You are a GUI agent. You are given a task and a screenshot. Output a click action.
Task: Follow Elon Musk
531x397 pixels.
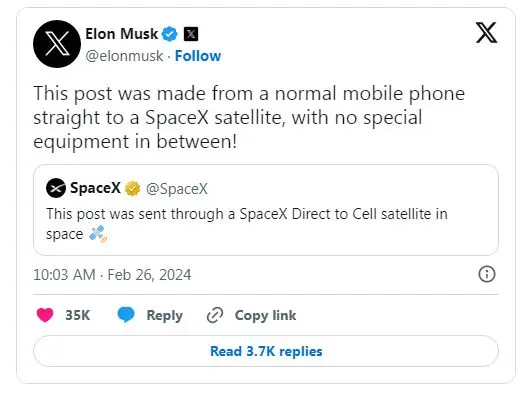tap(198, 56)
